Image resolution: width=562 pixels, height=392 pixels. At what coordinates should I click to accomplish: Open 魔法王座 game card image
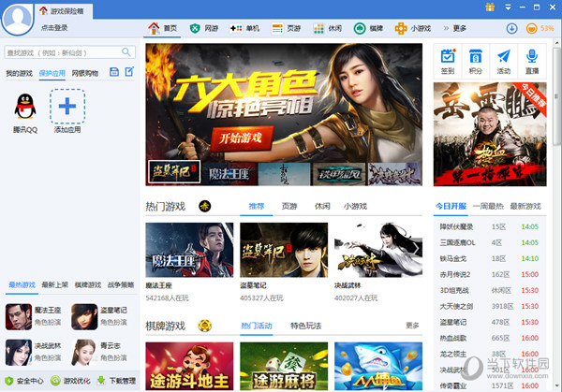pos(189,250)
